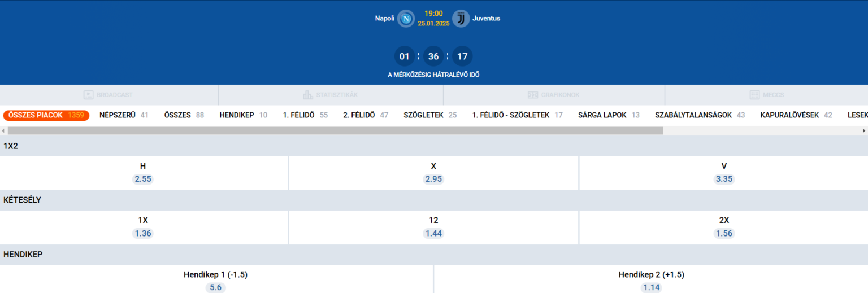This screenshot has height=293, width=868.
Task: Click the tab bar left scroll arrow
Action: [3, 130]
